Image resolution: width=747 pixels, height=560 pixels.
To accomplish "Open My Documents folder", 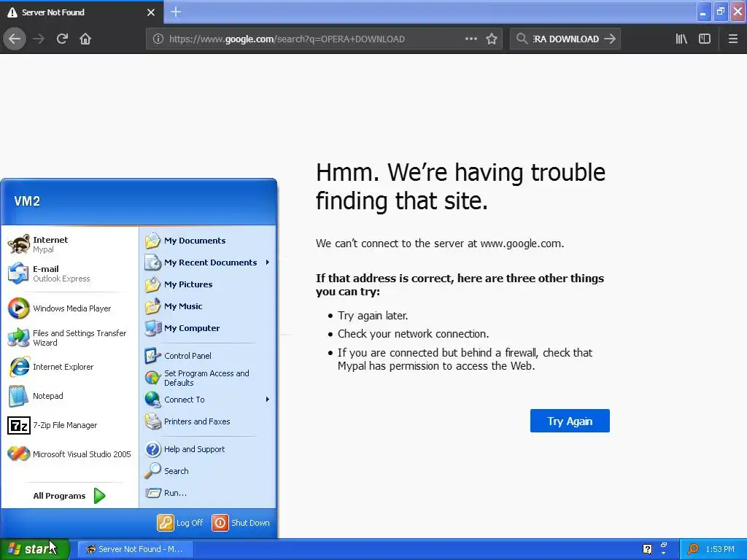I will (208, 241).
